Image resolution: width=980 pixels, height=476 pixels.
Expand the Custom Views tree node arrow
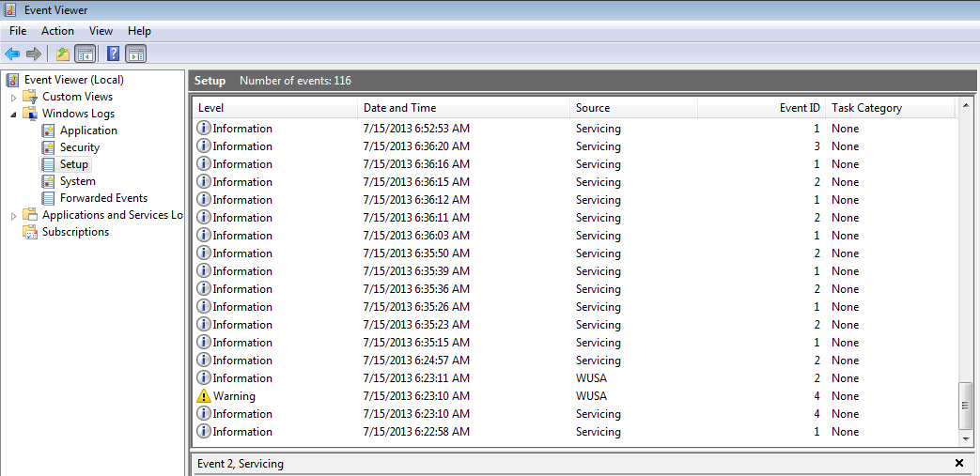[x=14, y=98]
